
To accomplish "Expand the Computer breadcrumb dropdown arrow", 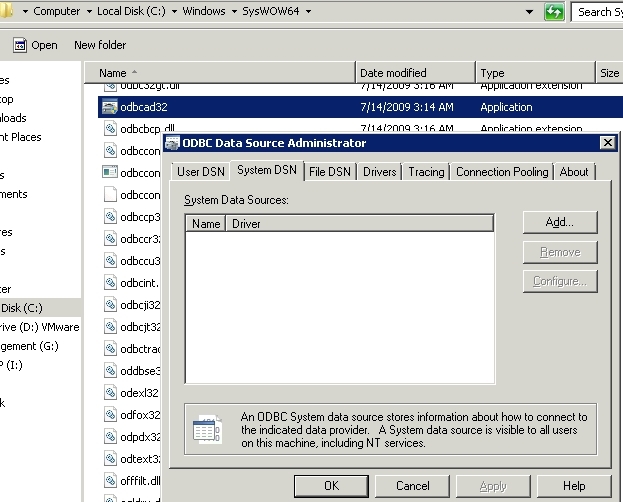I will (x=89, y=12).
